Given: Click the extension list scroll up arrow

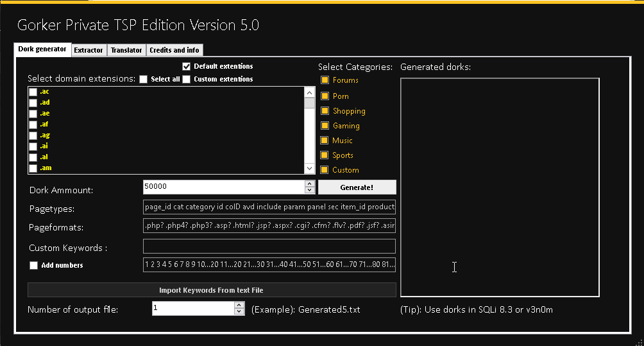Looking at the screenshot, I should click(x=310, y=92).
